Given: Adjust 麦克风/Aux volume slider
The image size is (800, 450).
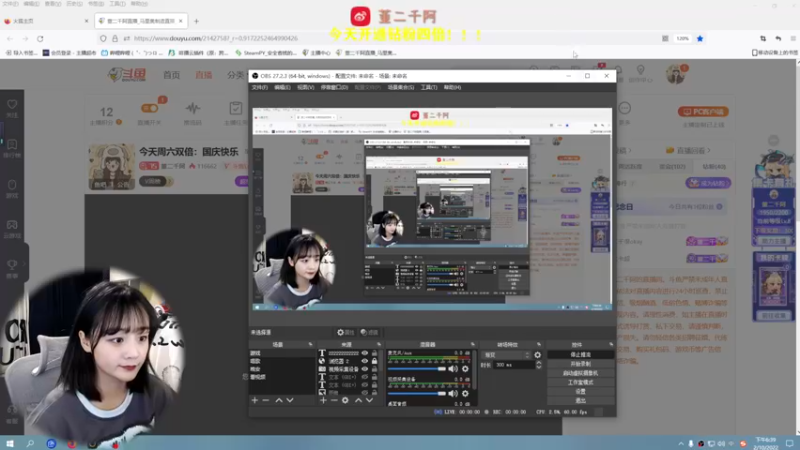Looking at the screenshot, I should pos(417,368).
